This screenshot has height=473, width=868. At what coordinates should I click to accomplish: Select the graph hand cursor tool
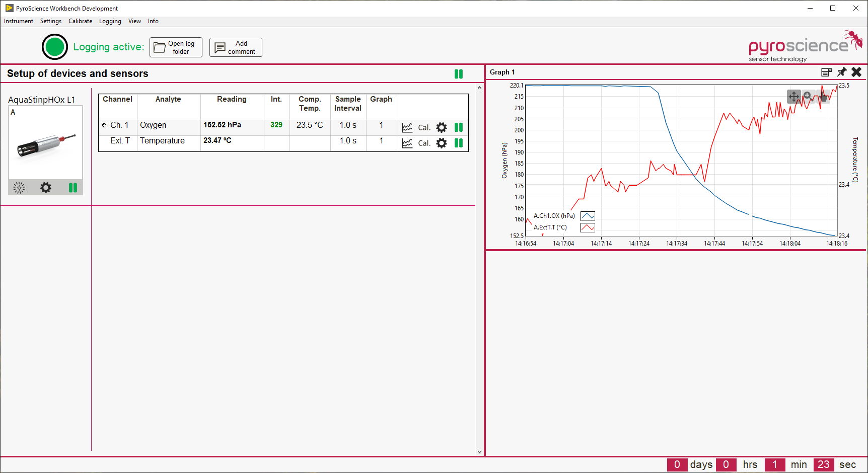click(823, 96)
